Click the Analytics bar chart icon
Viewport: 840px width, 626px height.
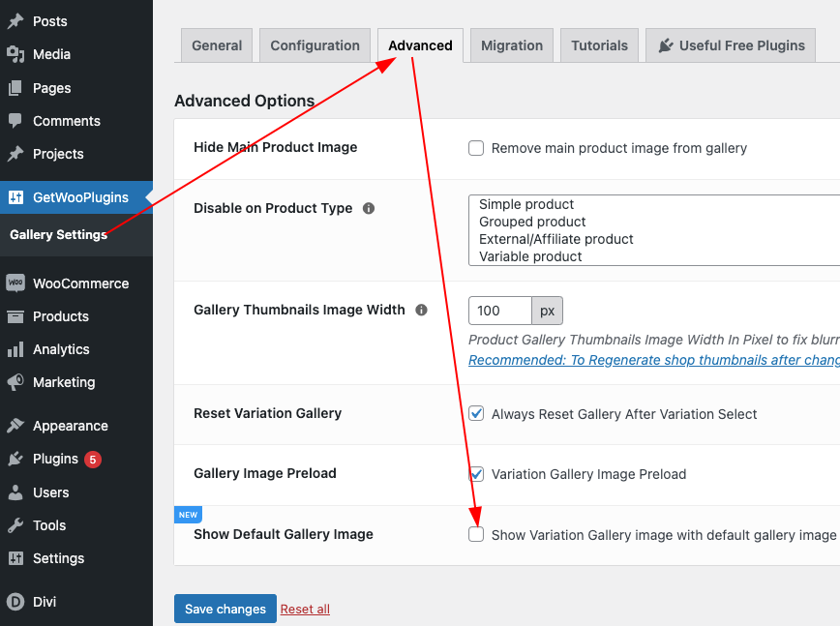click(15, 349)
